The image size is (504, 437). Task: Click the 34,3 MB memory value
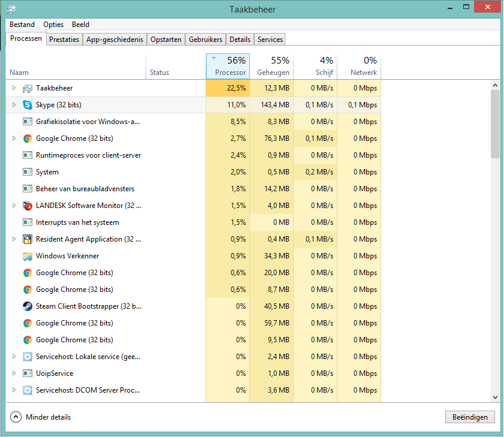(x=277, y=256)
